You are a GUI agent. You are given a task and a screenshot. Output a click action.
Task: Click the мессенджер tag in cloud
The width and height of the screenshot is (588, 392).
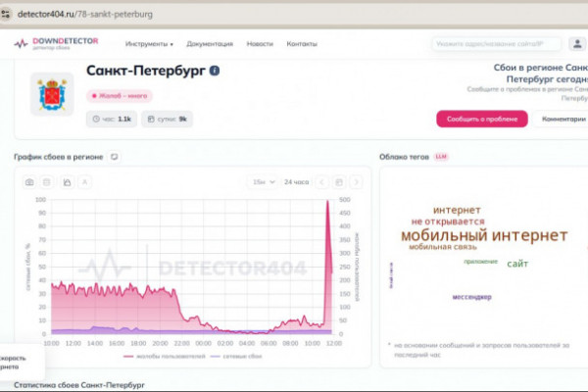click(x=471, y=297)
